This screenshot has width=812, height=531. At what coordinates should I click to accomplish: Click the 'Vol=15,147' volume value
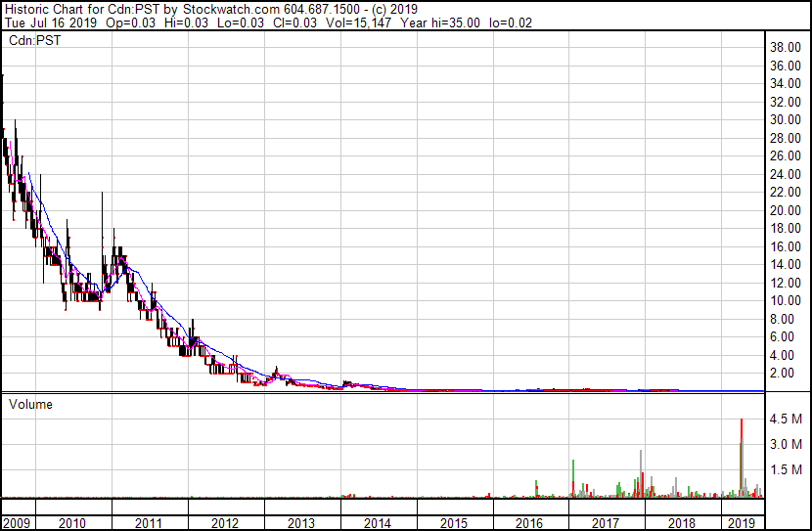[x=358, y=22]
